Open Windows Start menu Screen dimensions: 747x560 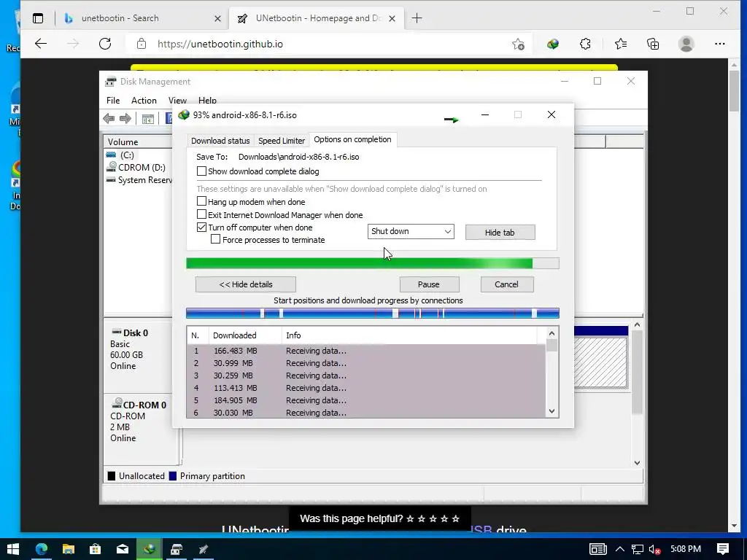click(13, 549)
